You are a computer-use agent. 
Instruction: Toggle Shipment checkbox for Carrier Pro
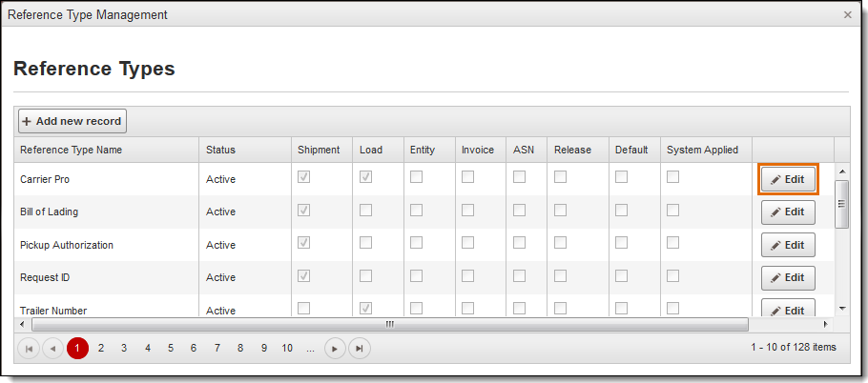[x=304, y=177]
